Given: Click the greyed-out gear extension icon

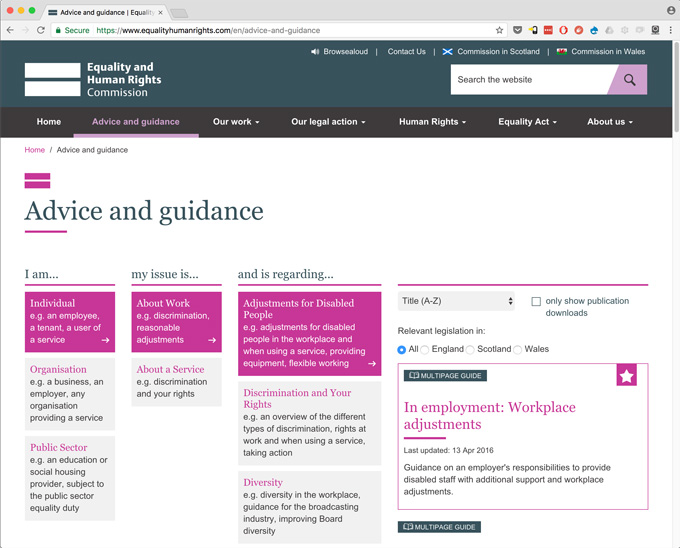Looking at the screenshot, I should coord(624,30).
